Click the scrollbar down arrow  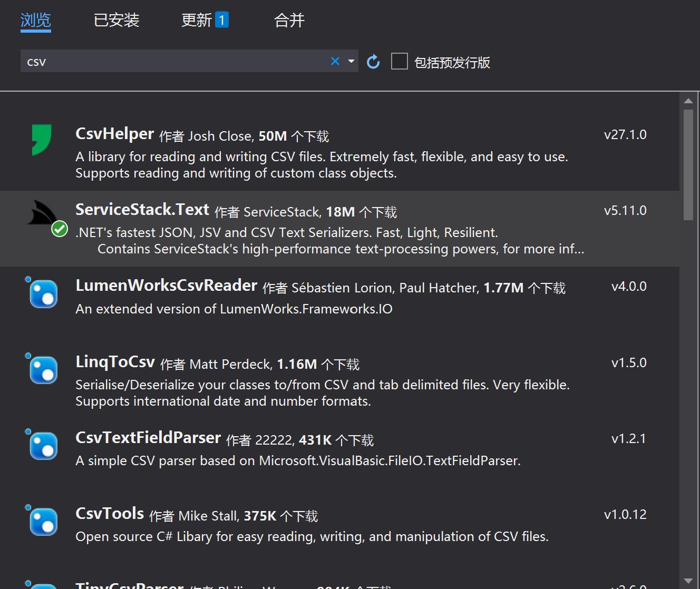click(688, 581)
